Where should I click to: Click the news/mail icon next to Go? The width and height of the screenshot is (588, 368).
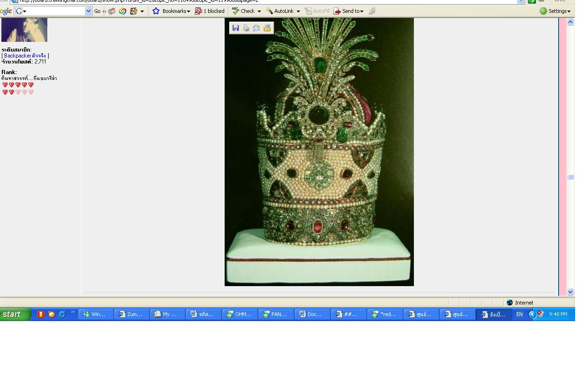[112, 11]
